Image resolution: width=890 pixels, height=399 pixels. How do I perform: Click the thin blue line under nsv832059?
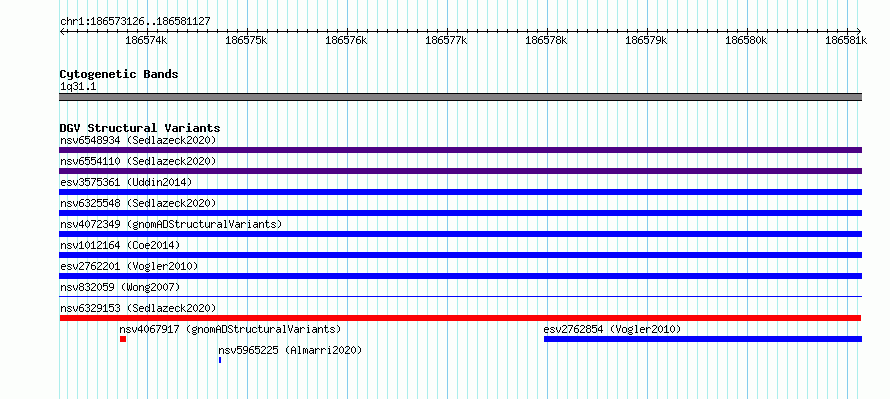(460, 297)
